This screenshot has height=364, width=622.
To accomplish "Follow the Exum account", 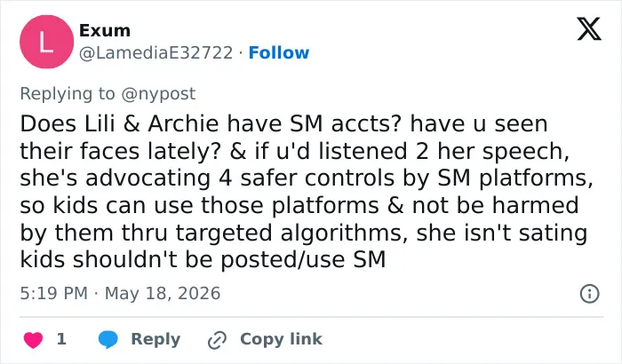I will pyautogui.click(x=279, y=52).
